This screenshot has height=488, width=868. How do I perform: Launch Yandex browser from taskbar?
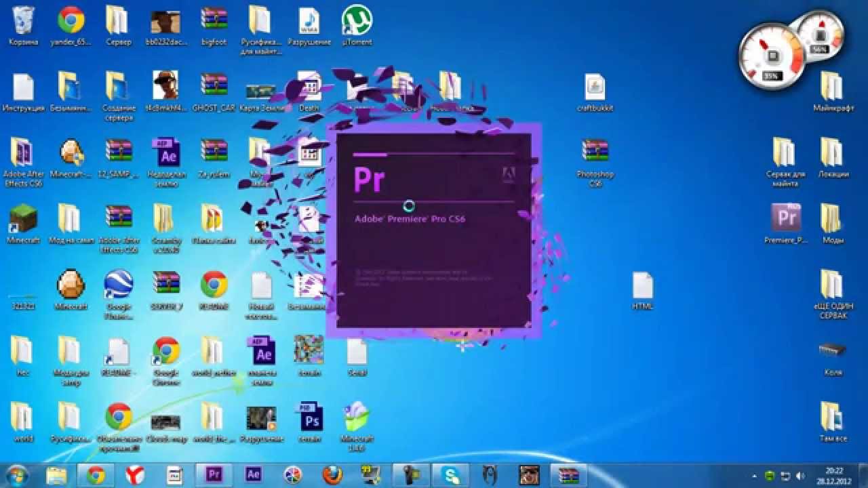point(135,475)
